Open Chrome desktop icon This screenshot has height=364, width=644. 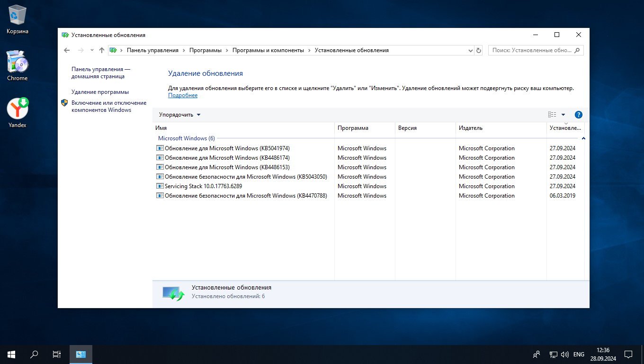(x=18, y=66)
